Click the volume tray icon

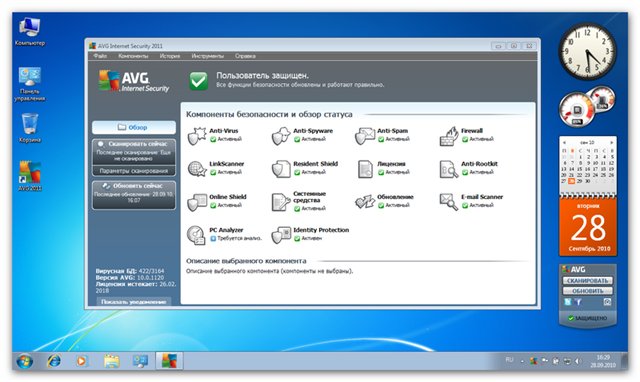pos(578,361)
